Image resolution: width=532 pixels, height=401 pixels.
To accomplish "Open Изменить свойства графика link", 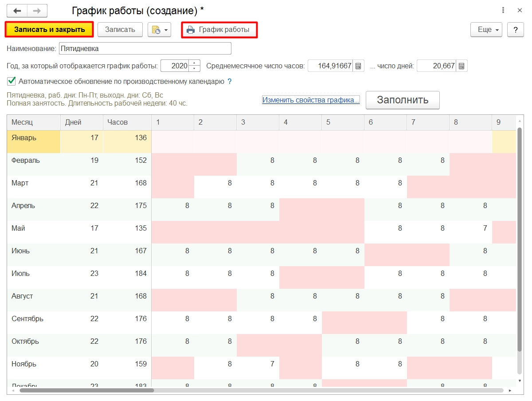I will [311, 100].
